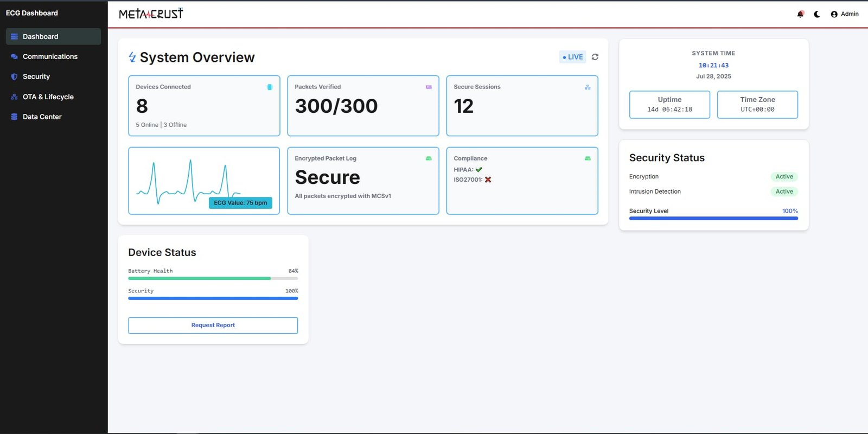
Task: Click the Security shield icon in the sidebar
Action: (15, 76)
